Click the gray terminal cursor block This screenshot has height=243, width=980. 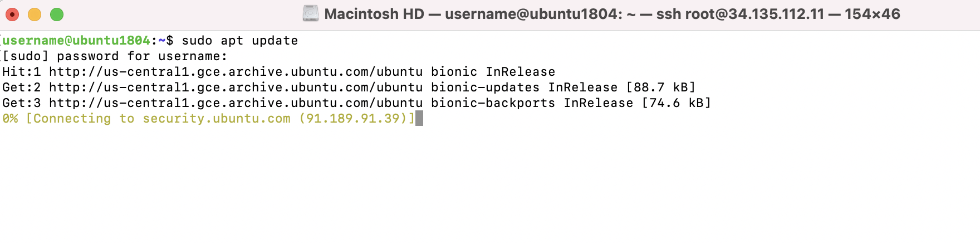click(x=419, y=118)
